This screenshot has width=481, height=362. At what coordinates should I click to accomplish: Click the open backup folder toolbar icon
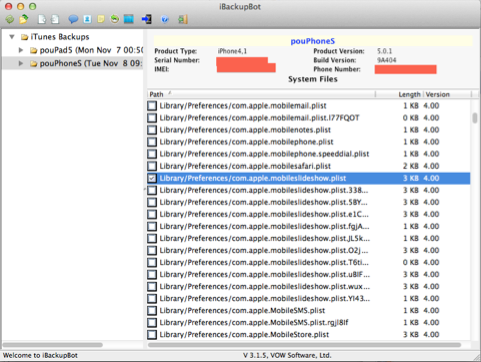tap(23, 19)
